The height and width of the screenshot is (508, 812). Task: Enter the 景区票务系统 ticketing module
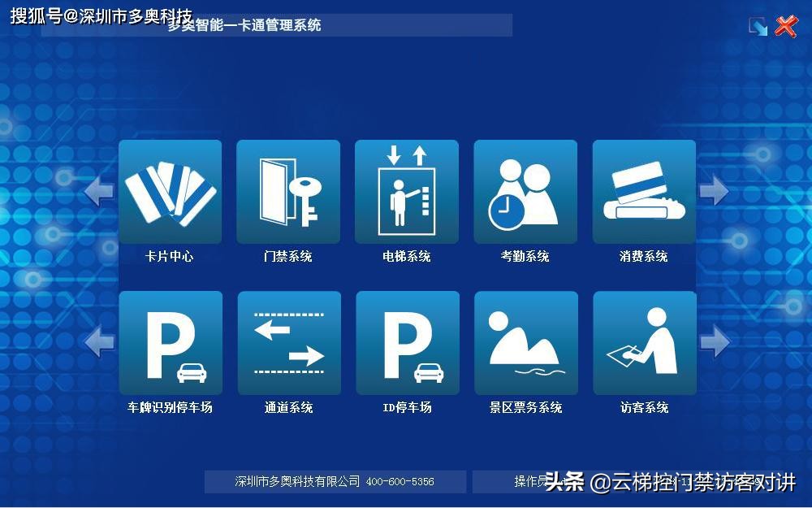coord(525,342)
